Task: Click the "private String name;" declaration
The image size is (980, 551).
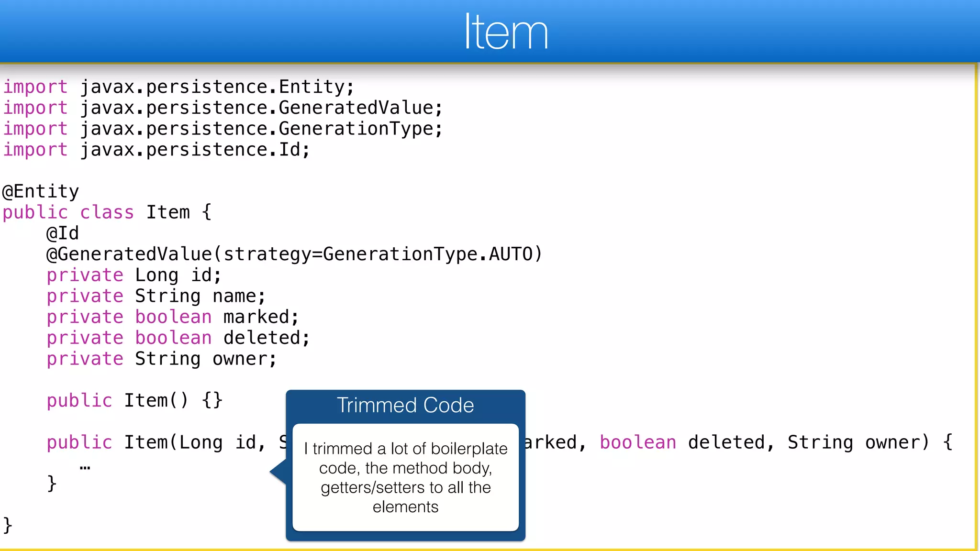Action: click(156, 296)
